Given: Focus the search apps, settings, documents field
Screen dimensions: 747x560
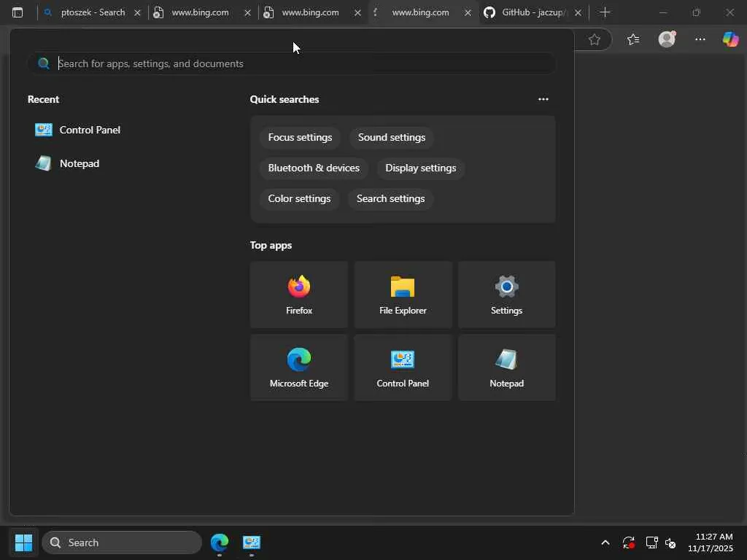Looking at the screenshot, I should [x=292, y=63].
